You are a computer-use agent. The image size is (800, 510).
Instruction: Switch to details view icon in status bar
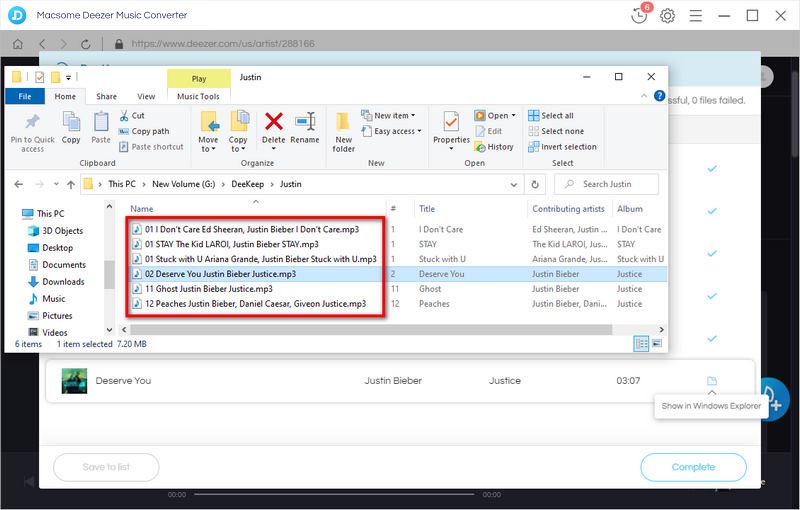click(x=641, y=344)
